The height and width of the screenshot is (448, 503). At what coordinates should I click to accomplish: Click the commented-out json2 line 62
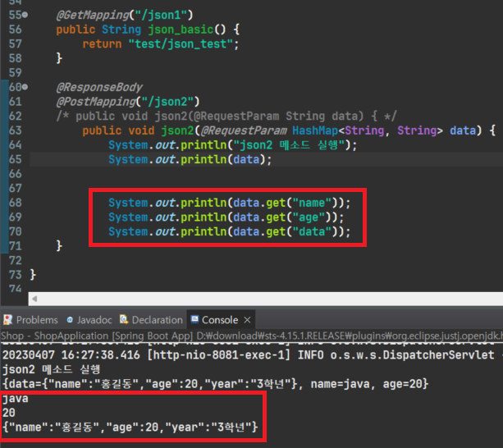click(x=226, y=116)
